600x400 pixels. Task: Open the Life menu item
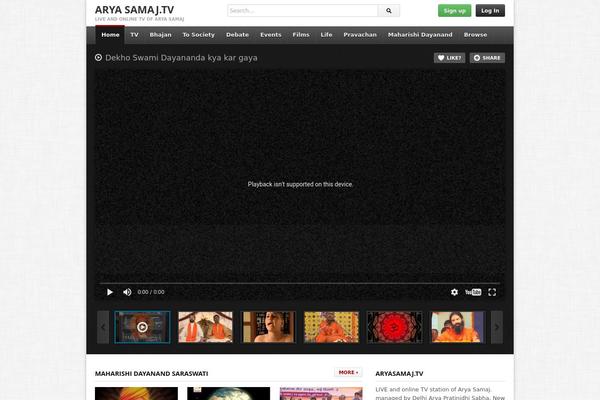pos(326,35)
